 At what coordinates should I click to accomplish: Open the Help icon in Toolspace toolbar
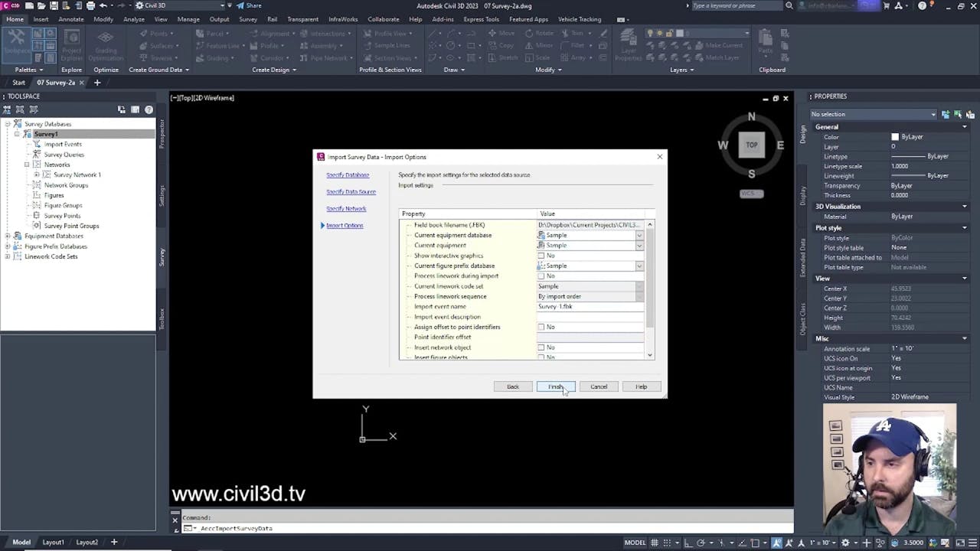[x=149, y=109]
